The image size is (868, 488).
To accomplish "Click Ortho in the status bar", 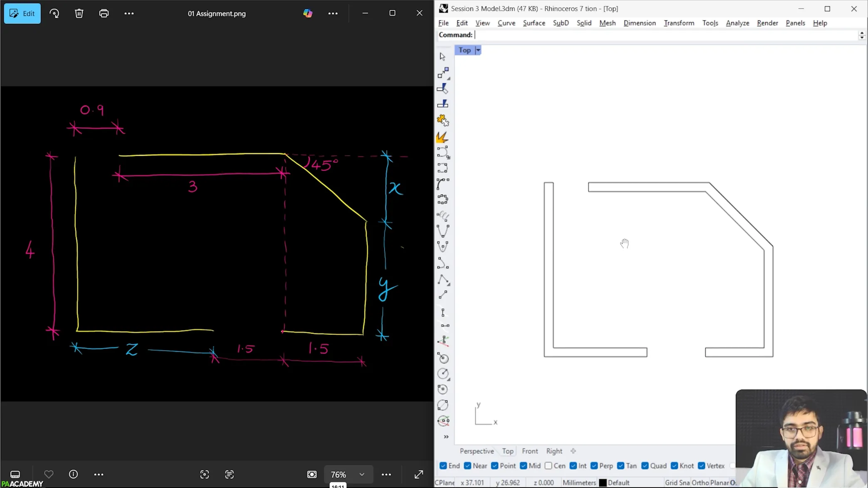I will tap(700, 483).
